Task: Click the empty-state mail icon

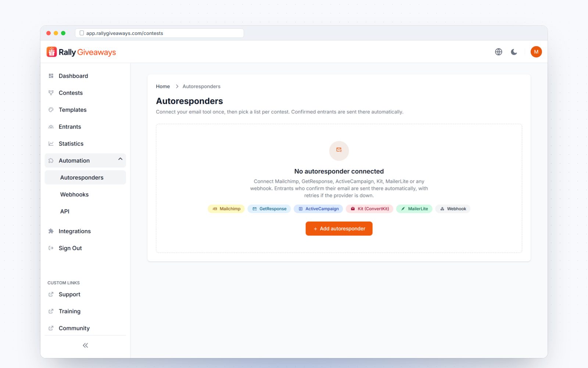Action: [x=339, y=151]
